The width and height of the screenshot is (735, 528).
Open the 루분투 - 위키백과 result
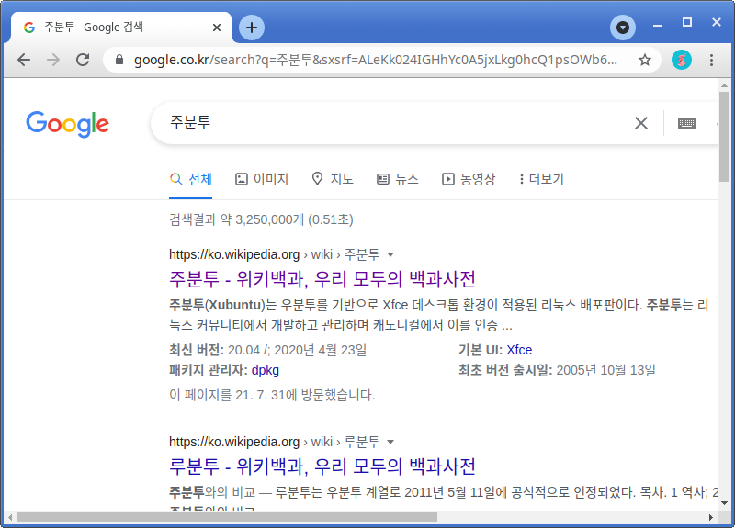coord(322,466)
